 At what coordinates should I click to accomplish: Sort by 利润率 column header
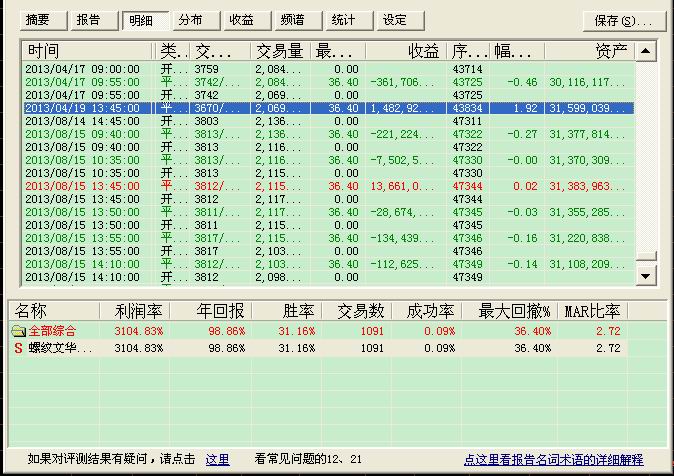135,311
